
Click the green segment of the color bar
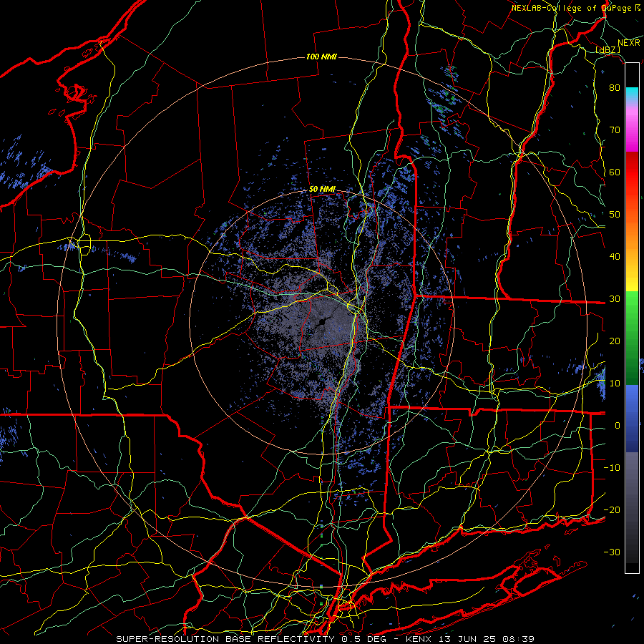tap(632, 338)
